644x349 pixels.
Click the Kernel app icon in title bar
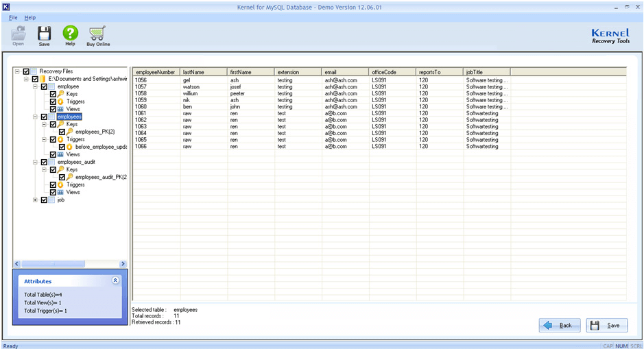[x=5, y=7]
